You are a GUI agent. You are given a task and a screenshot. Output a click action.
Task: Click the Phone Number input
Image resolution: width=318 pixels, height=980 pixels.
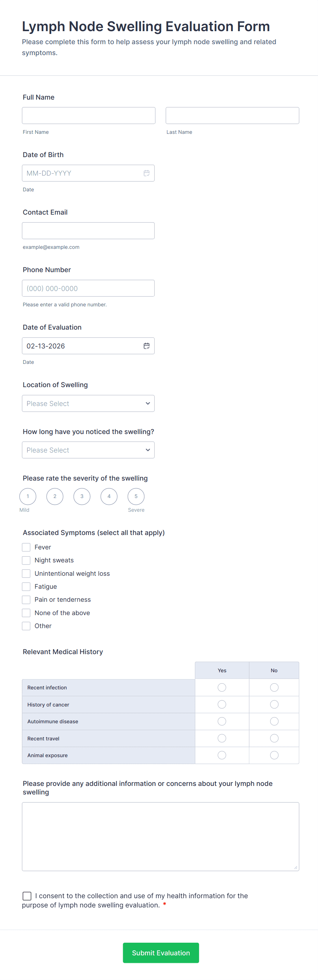(x=88, y=288)
